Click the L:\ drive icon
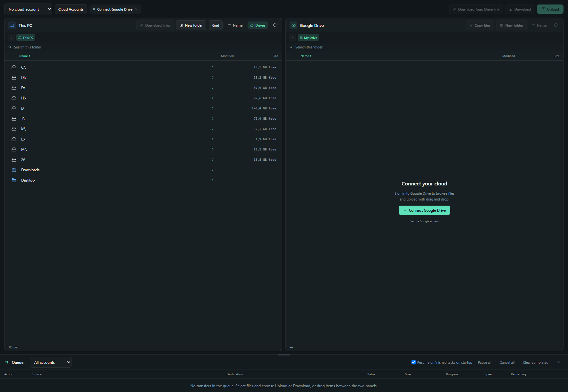Screen dimensions: 568x392 (14, 139)
